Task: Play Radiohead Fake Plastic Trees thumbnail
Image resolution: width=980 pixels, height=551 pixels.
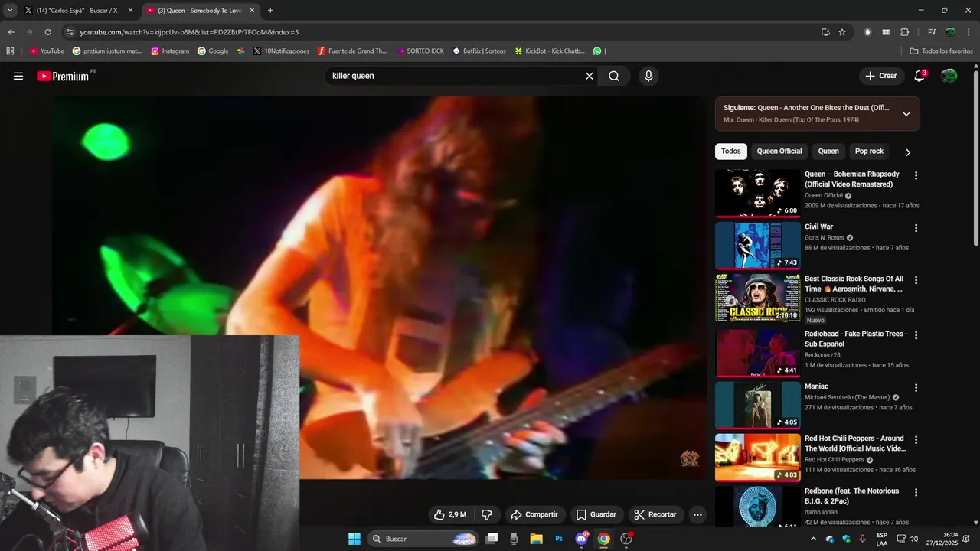Action: tap(757, 353)
